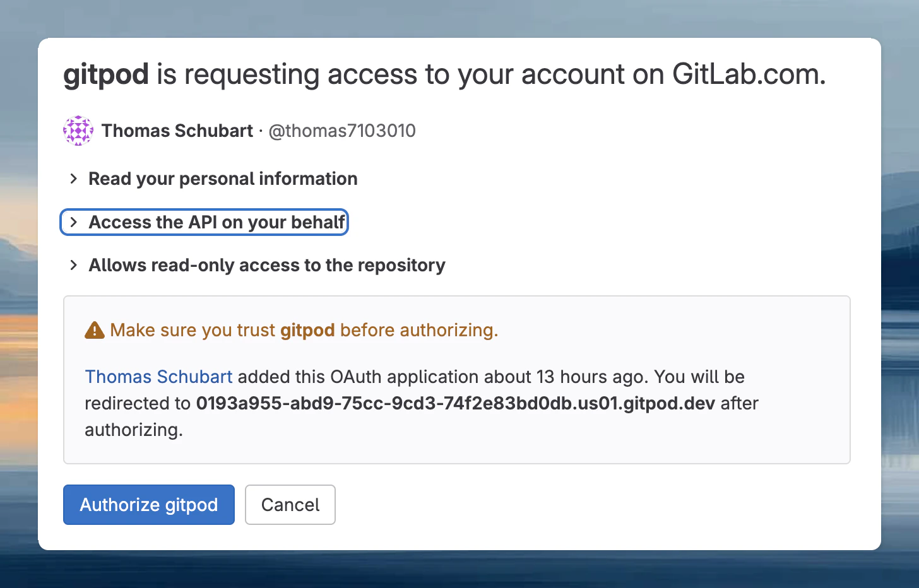
Task: Expand the Access the API on your behalf scope
Action: tap(218, 222)
